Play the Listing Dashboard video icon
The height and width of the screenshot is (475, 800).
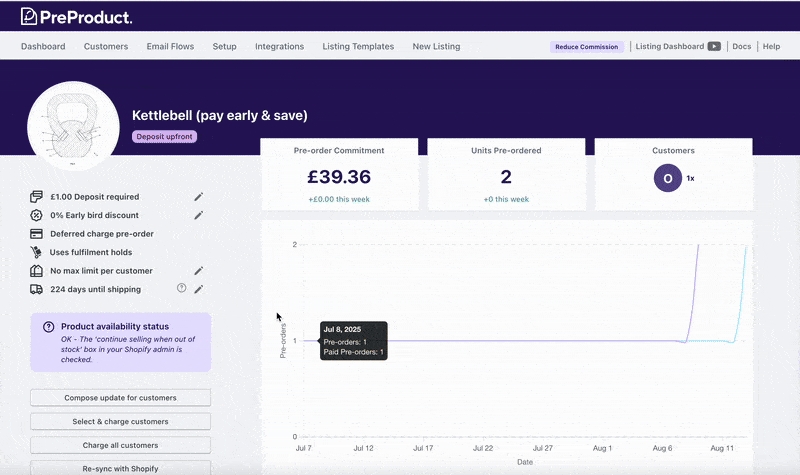(x=714, y=46)
